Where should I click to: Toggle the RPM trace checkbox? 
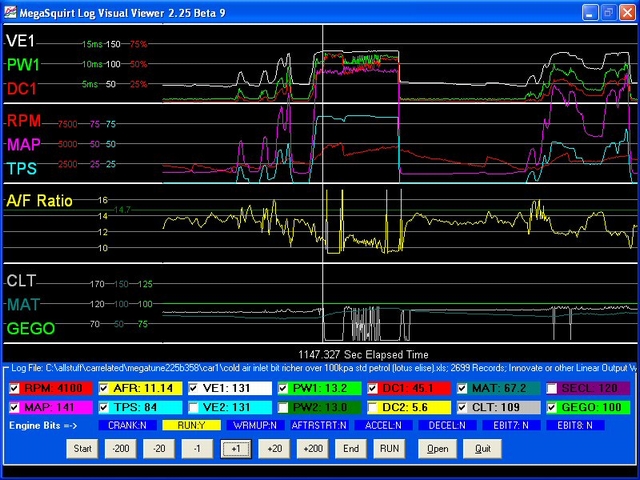pyautogui.click(x=14, y=388)
